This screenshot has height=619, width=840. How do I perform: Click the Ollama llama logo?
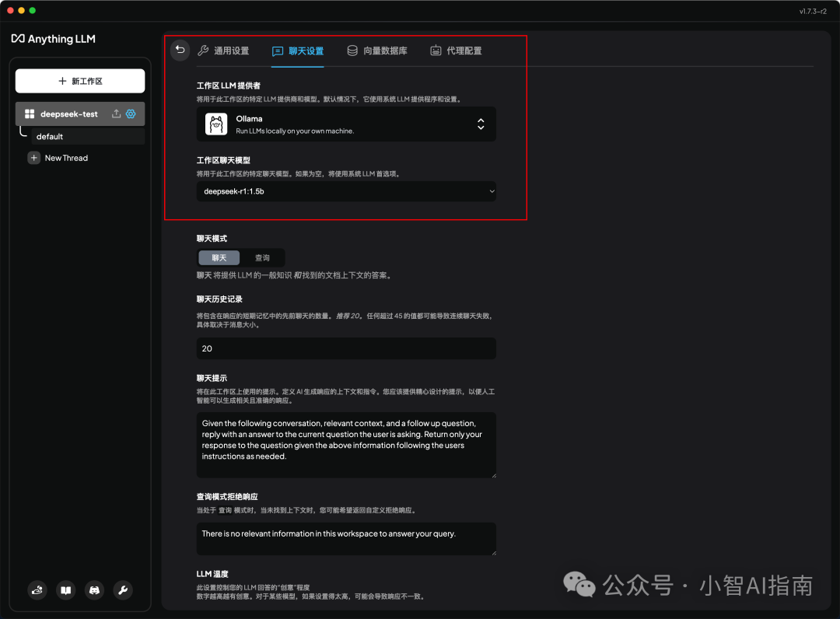pyautogui.click(x=216, y=124)
